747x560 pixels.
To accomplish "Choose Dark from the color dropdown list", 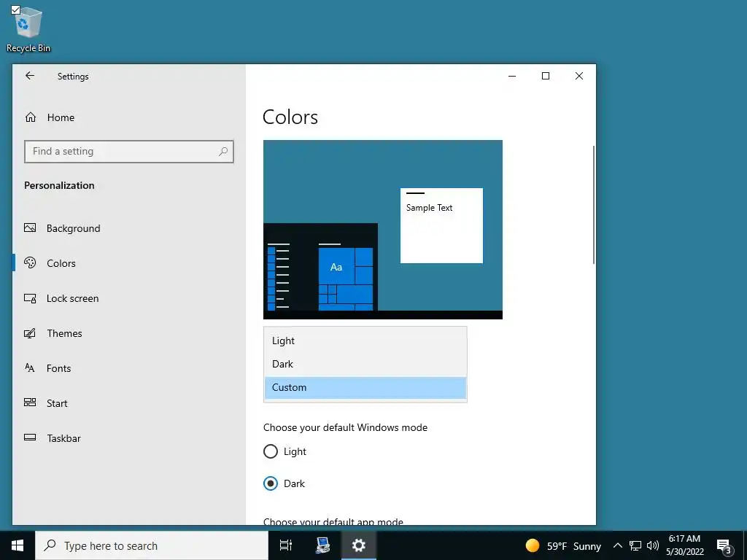I will point(365,364).
